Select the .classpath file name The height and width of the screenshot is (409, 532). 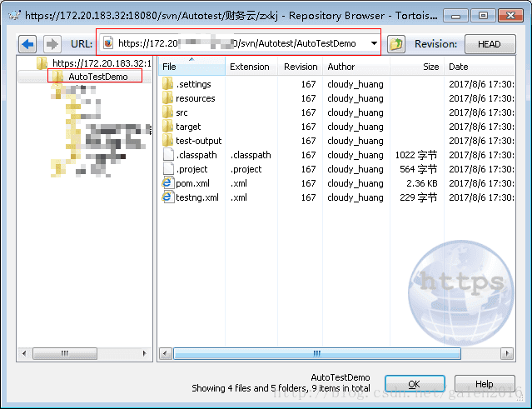click(196, 155)
